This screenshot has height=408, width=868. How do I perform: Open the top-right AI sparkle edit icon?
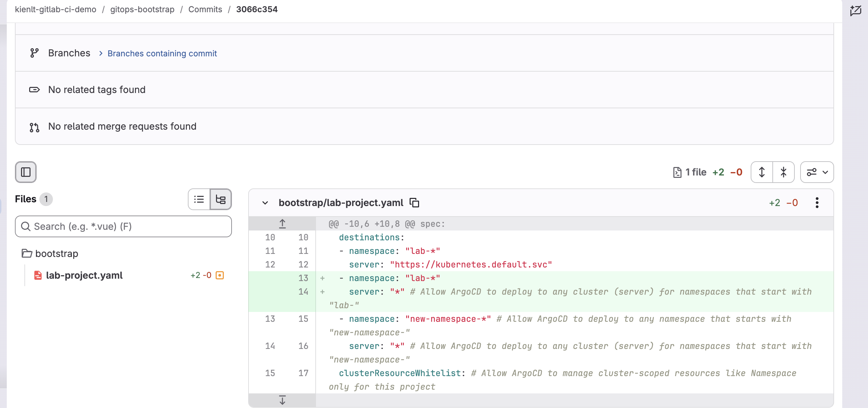(x=855, y=11)
